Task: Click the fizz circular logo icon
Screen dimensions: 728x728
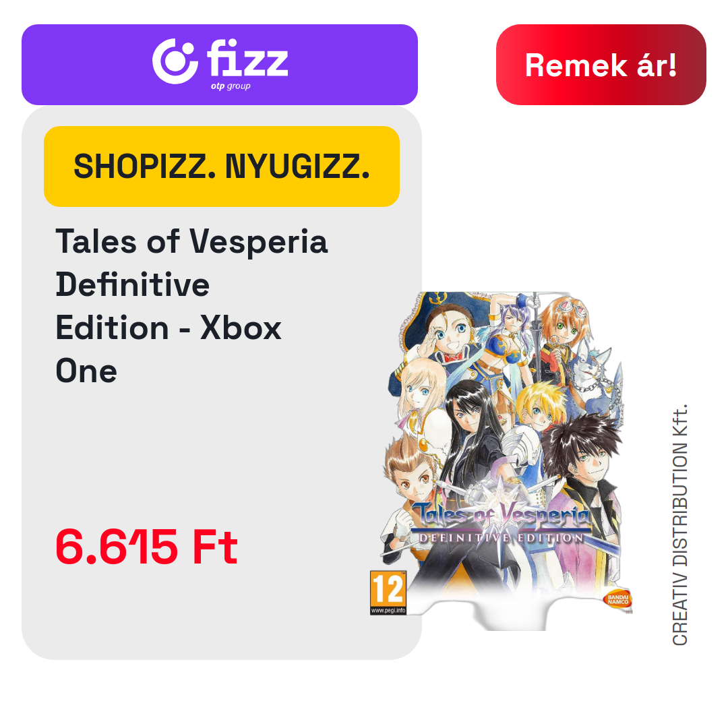Action: 175,61
